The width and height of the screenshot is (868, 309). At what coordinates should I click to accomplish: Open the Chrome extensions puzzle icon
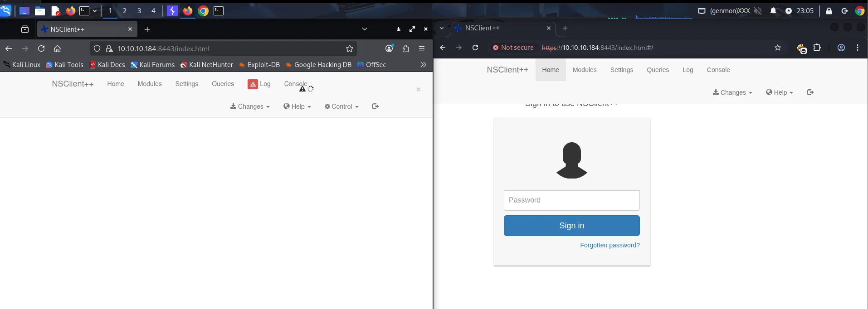(817, 48)
